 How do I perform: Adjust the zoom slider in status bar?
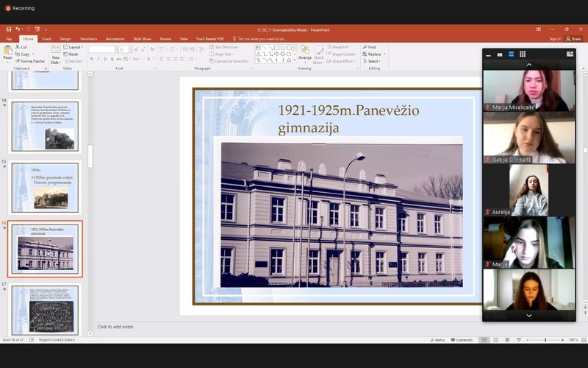coord(545,340)
